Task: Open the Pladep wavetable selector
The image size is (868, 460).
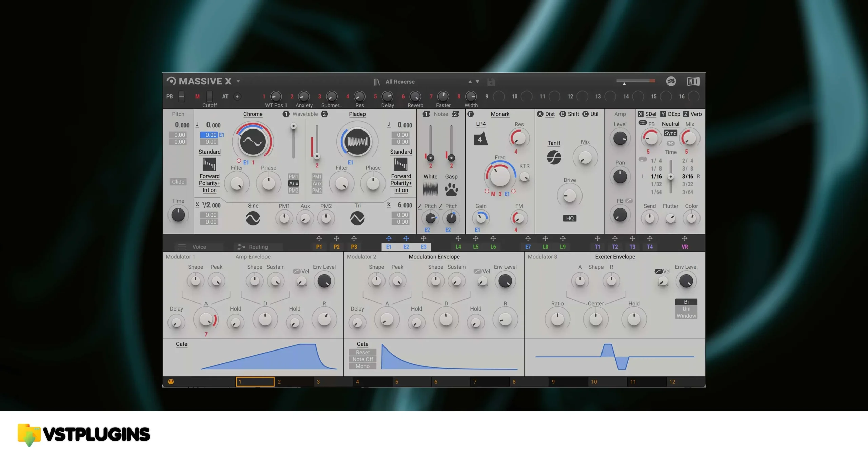Action: [357, 114]
